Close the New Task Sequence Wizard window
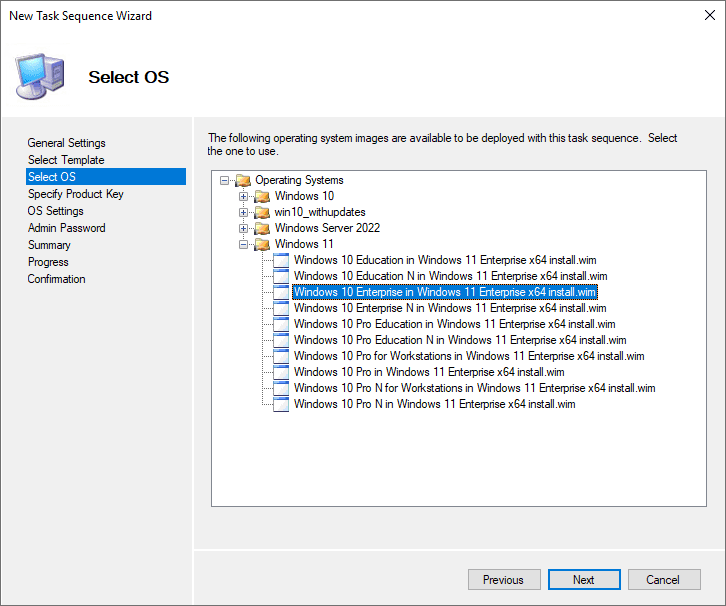726x606 pixels. [709, 15]
